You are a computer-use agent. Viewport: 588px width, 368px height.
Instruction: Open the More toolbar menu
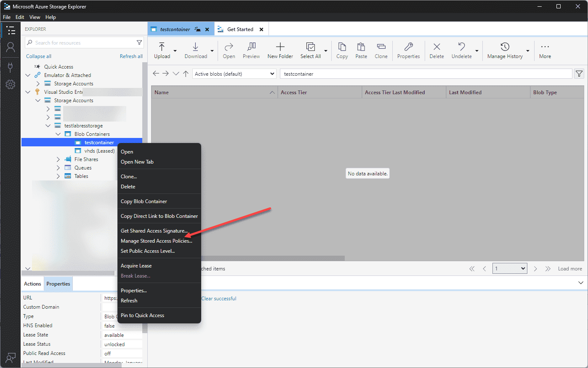click(x=545, y=50)
